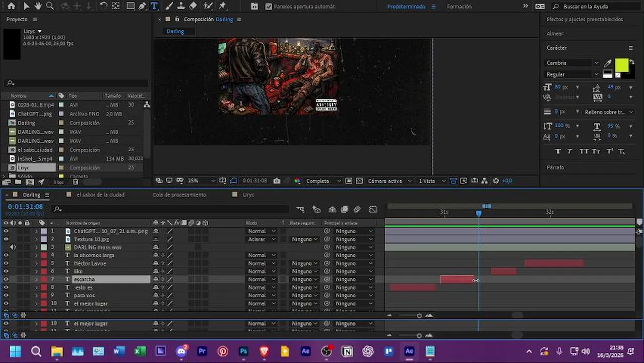The width and height of the screenshot is (644, 363).
Task: Open Word from the Windows taskbar
Action: click(119, 351)
